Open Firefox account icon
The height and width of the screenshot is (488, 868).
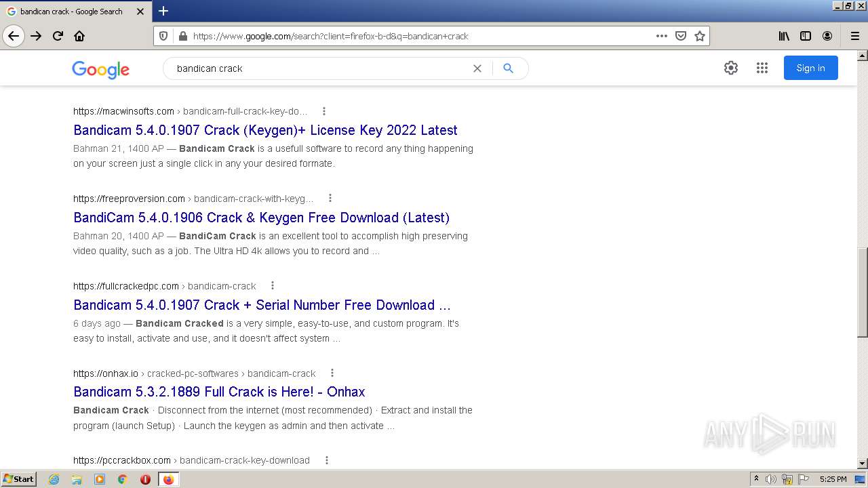(x=827, y=36)
